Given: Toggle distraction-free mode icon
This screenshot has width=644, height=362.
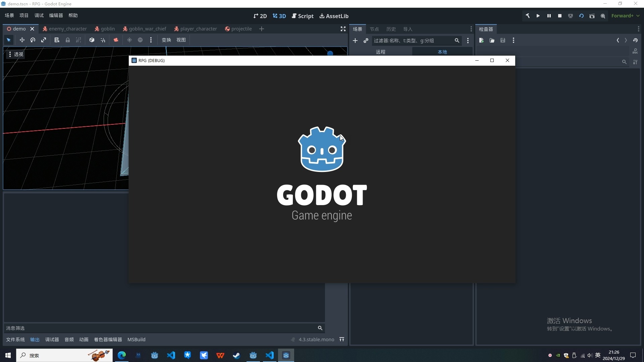Looking at the screenshot, I should (343, 29).
